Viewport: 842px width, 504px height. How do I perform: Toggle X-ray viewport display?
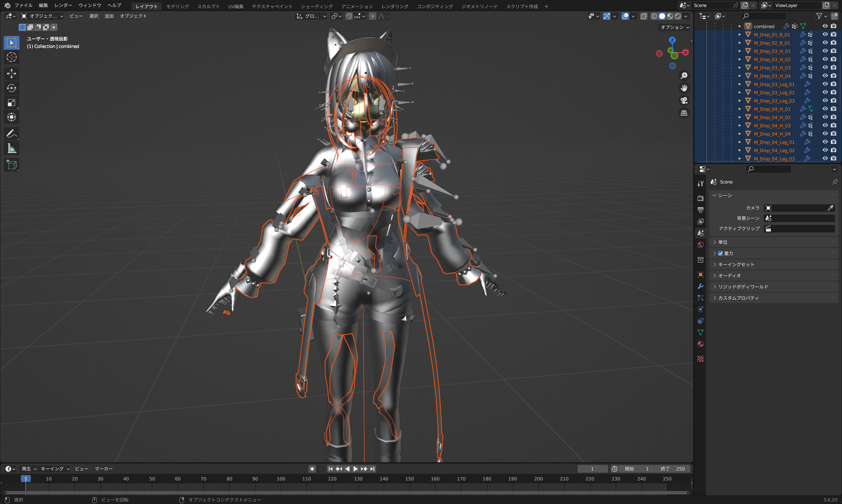point(643,16)
